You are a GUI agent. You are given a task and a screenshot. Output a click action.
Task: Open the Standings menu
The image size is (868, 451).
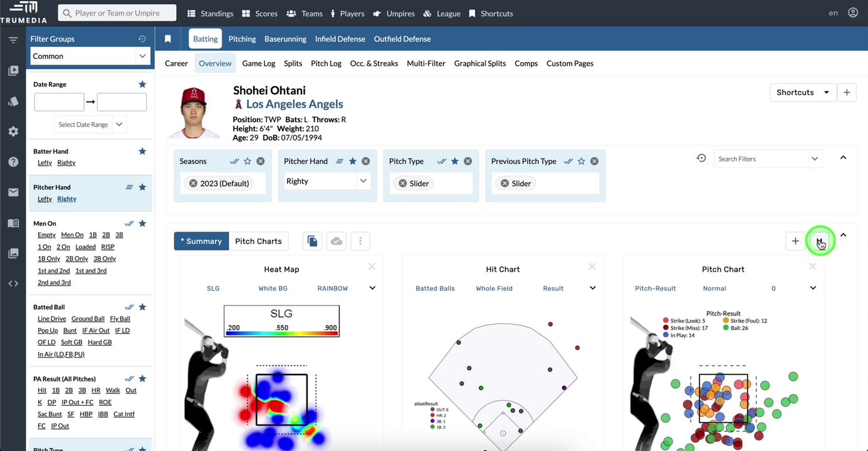[211, 13]
